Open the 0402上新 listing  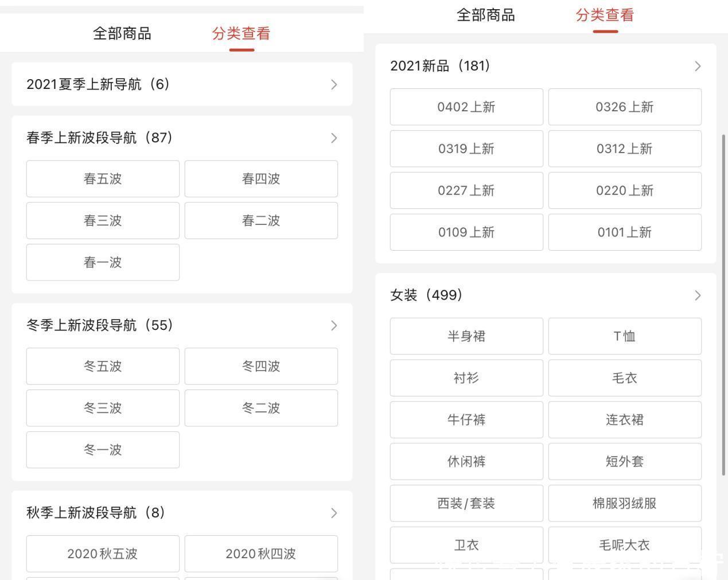(466, 107)
